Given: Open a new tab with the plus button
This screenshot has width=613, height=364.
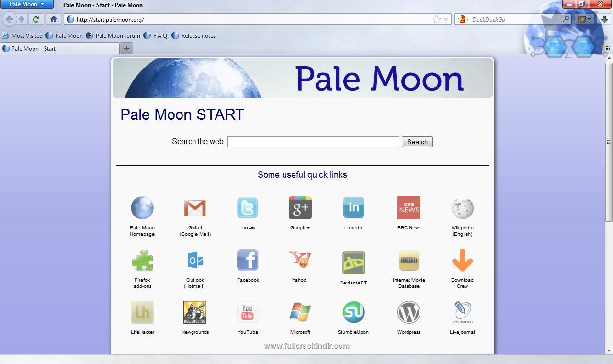Looking at the screenshot, I should click(126, 48).
